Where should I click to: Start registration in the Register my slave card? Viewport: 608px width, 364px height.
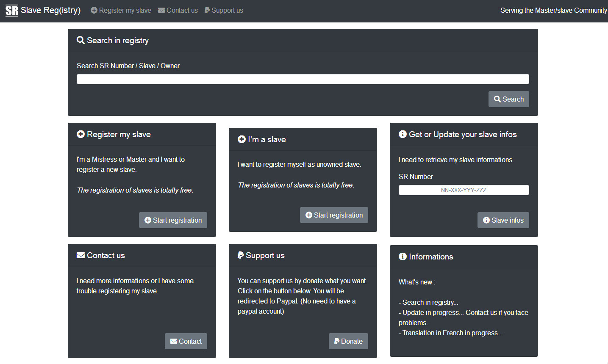coord(173,220)
